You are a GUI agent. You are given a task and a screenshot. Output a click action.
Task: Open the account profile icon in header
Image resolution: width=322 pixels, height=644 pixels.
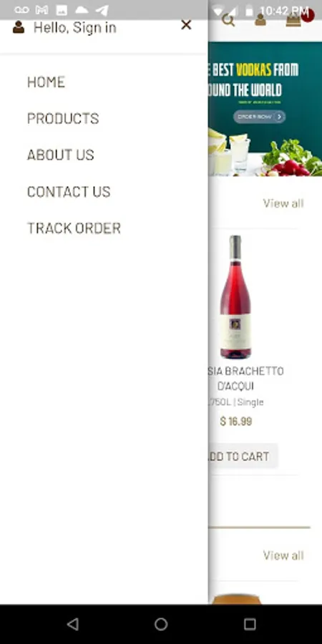(260, 20)
